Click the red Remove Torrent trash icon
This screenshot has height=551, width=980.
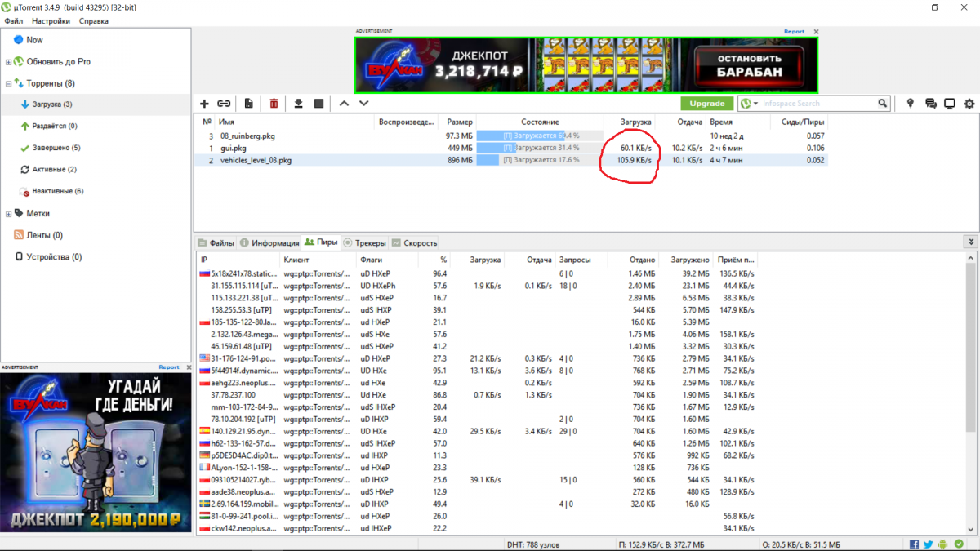point(274,104)
